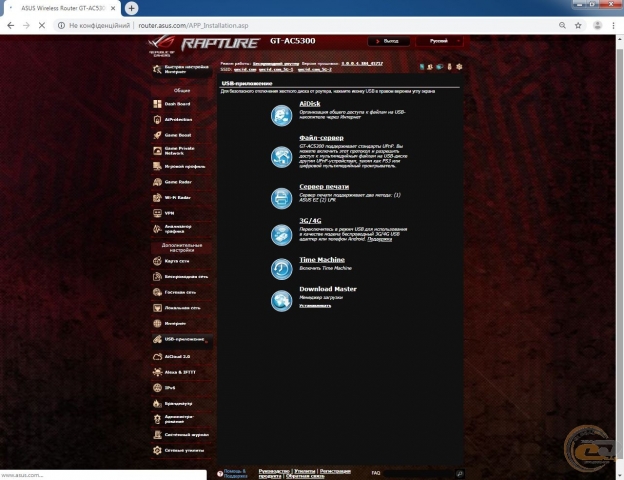Click the operating mode link in header
The image size is (624, 480).
coord(276,63)
